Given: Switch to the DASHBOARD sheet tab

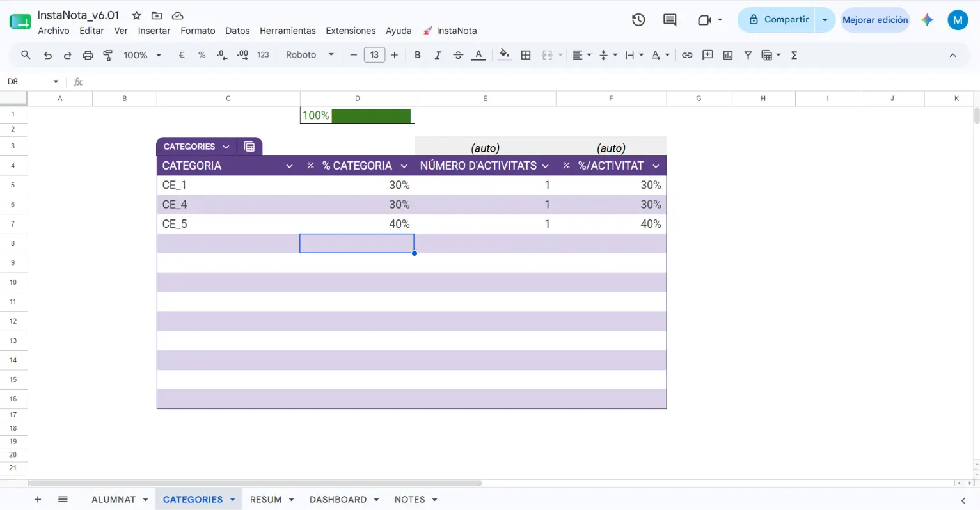Looking at the screenshot, I should point(338,500).
